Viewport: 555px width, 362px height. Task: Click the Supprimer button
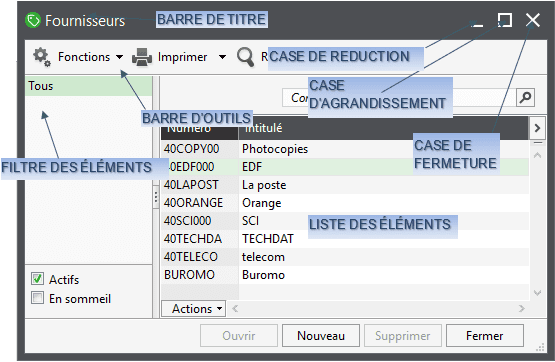[403, 335]
